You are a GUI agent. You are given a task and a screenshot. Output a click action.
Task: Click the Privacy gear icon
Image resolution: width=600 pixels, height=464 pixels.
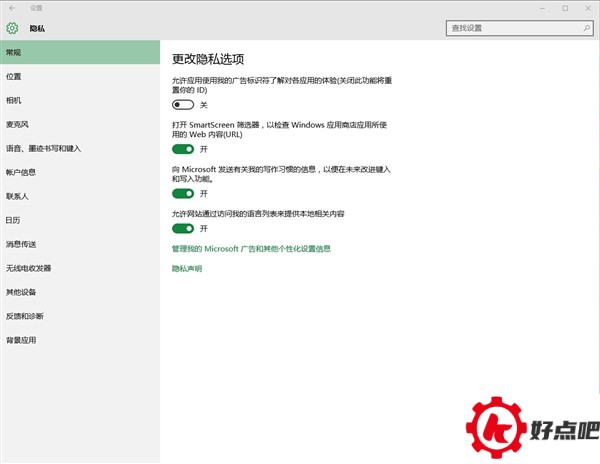(12, 28)
